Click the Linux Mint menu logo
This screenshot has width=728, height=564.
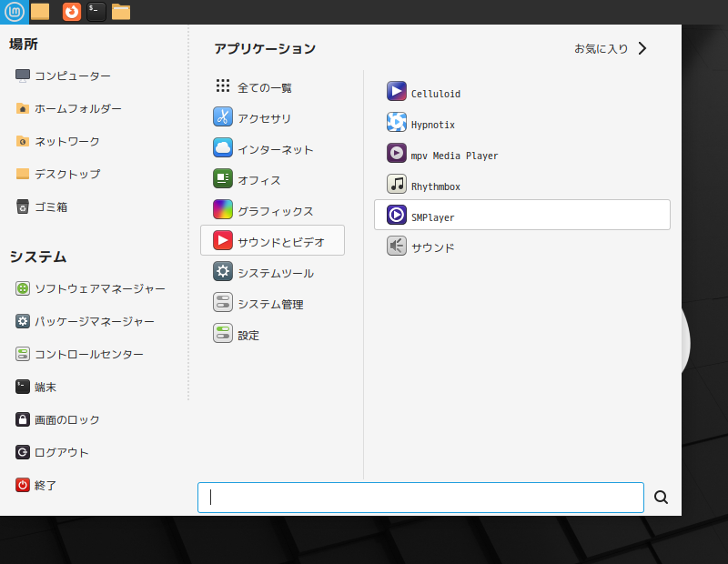(15, 12)
